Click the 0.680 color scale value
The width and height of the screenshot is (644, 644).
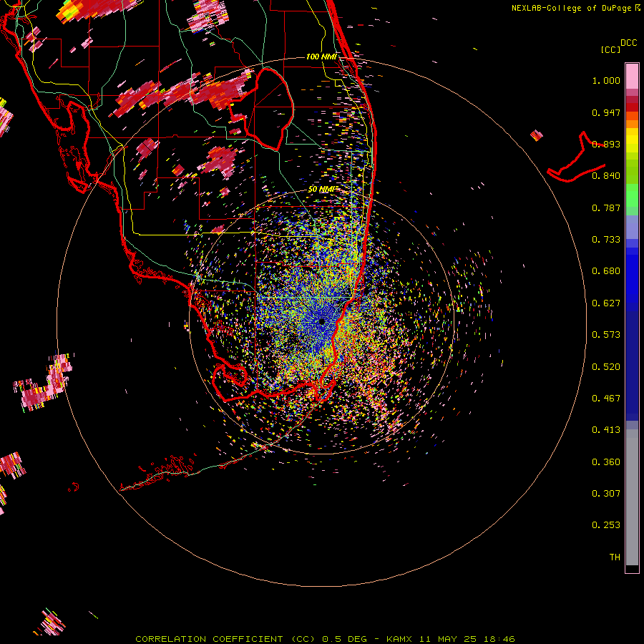pyautogui.click(x=606, y=271)
